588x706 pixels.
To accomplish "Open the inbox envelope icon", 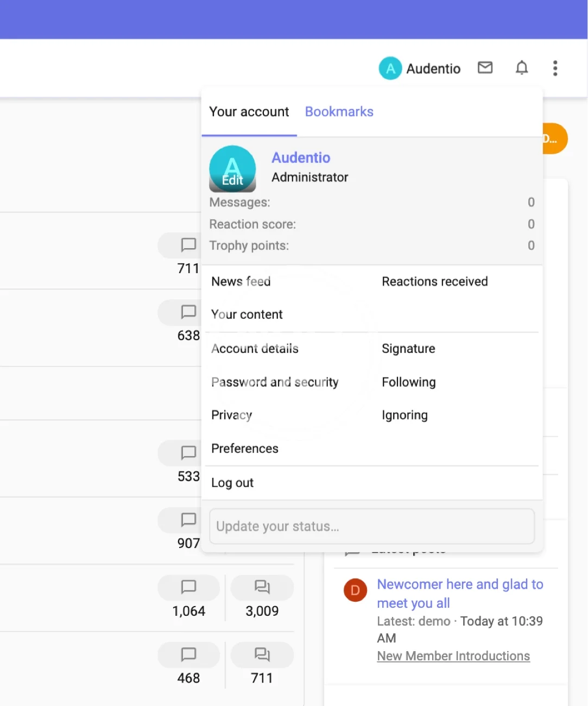I will [485, 68].
